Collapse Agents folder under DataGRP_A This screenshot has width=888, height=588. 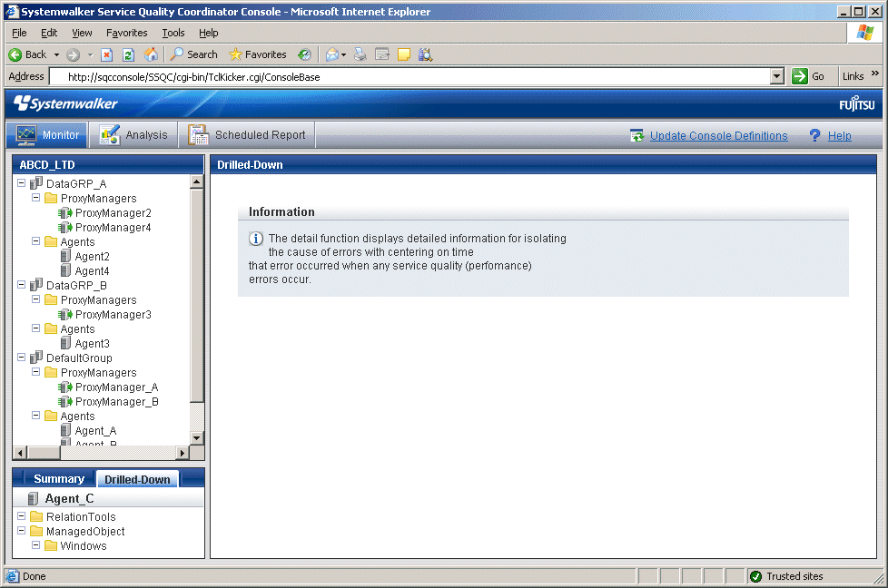[x=35, y=241]
